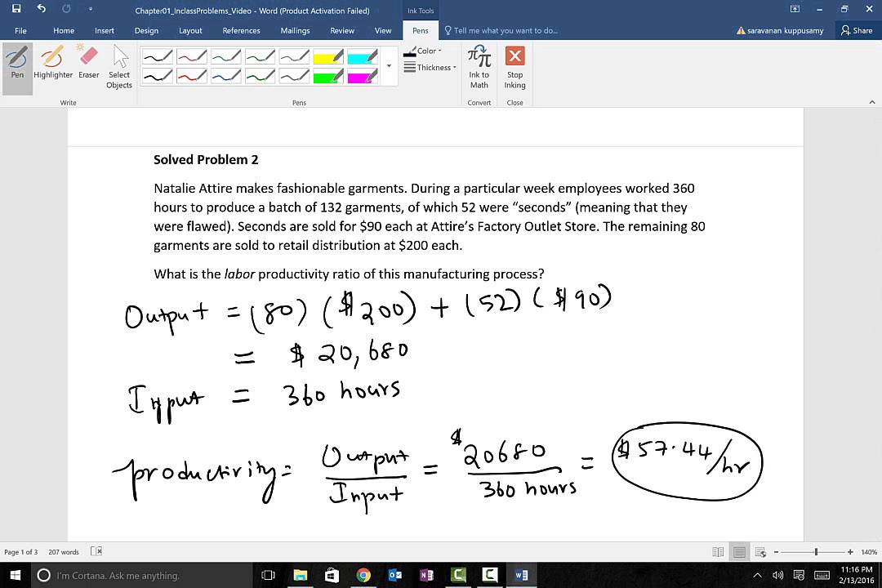Pick the thick red pen, bottom row
This screenshot has width=882, height=588.
point(192,75)
